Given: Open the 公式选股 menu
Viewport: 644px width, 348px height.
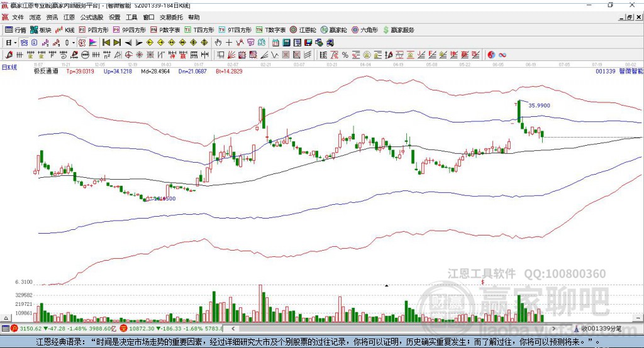Looking at the screenshot, I should click(92, 17).
